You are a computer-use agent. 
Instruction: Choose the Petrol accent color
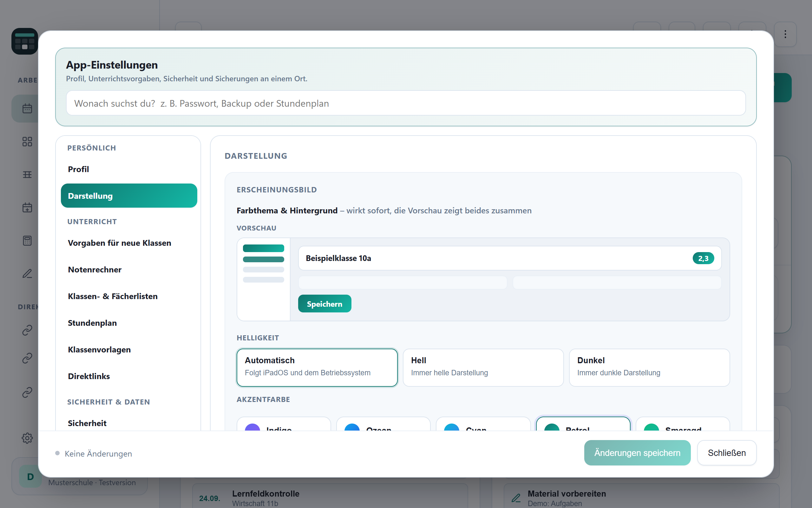583,424
